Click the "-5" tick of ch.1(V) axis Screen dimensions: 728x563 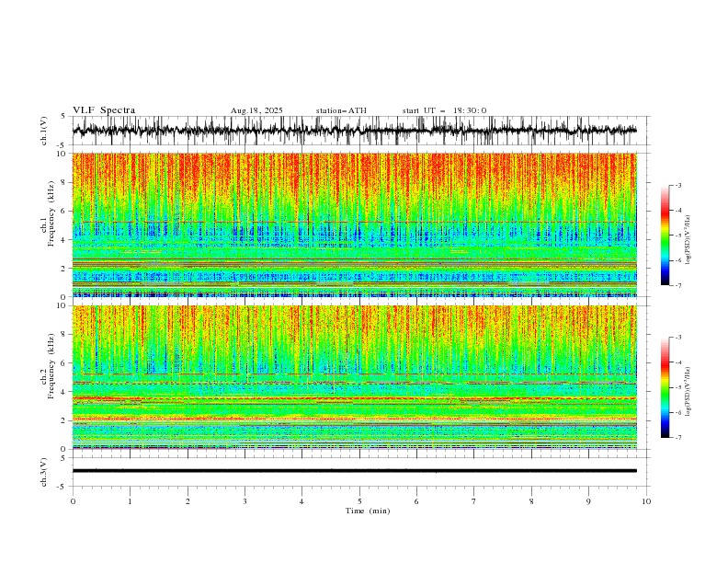[63, 145]
